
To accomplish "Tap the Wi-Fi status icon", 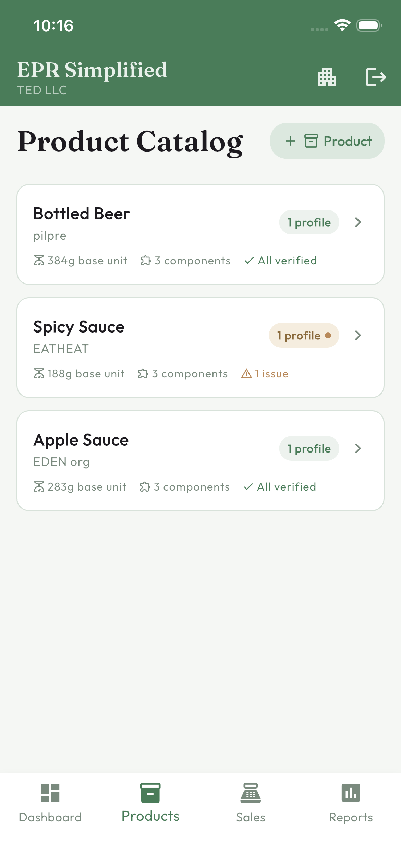I will coord(342,25).
